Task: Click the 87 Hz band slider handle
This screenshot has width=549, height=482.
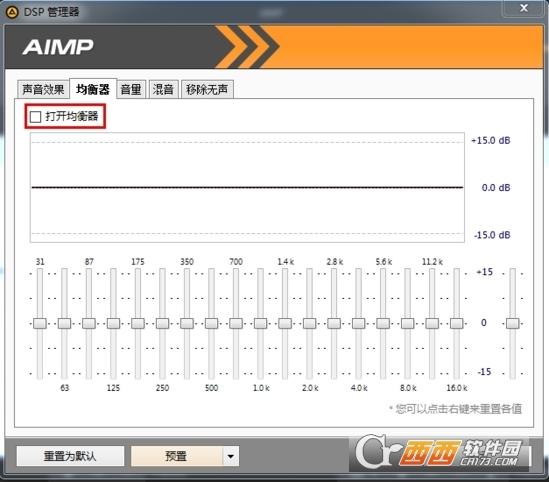Action: click(x=89, y=323)
